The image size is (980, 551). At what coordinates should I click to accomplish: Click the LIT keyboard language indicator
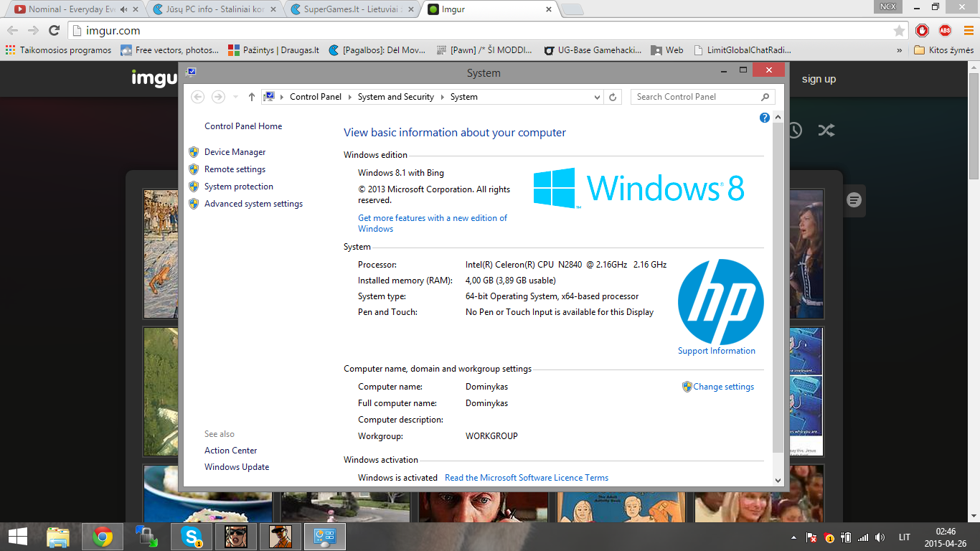pyautogui.click(x=905, y=537)
